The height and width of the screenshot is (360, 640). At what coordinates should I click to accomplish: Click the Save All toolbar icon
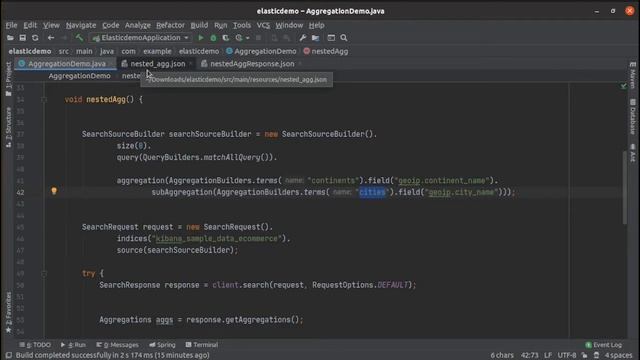(22, 38)
